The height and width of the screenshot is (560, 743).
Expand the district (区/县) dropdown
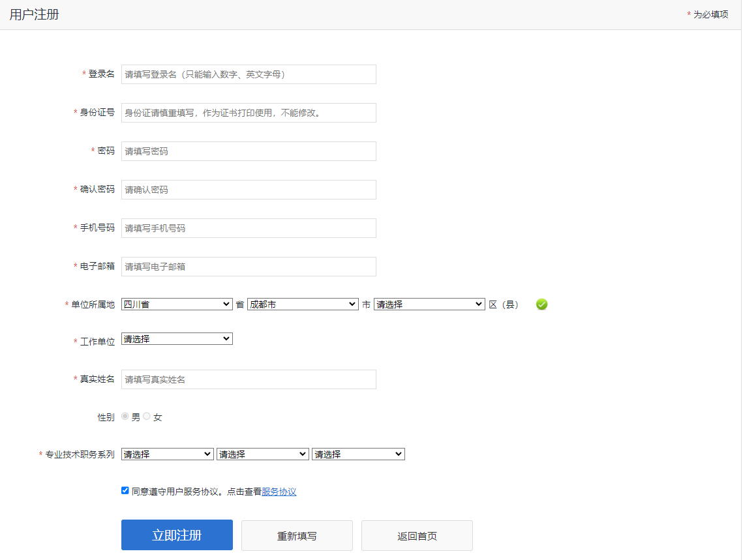[x=429, y=304]
